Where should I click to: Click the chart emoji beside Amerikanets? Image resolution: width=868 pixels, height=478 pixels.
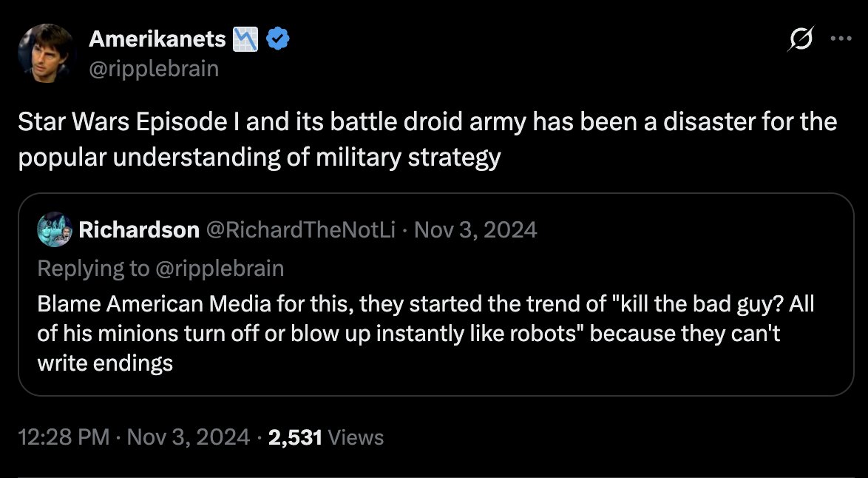[246, 40]
